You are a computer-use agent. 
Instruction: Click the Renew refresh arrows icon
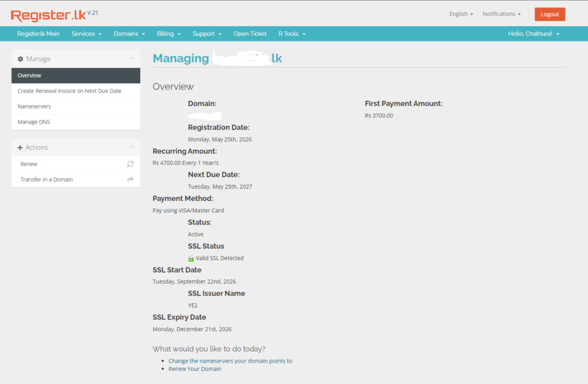(130, 164)
